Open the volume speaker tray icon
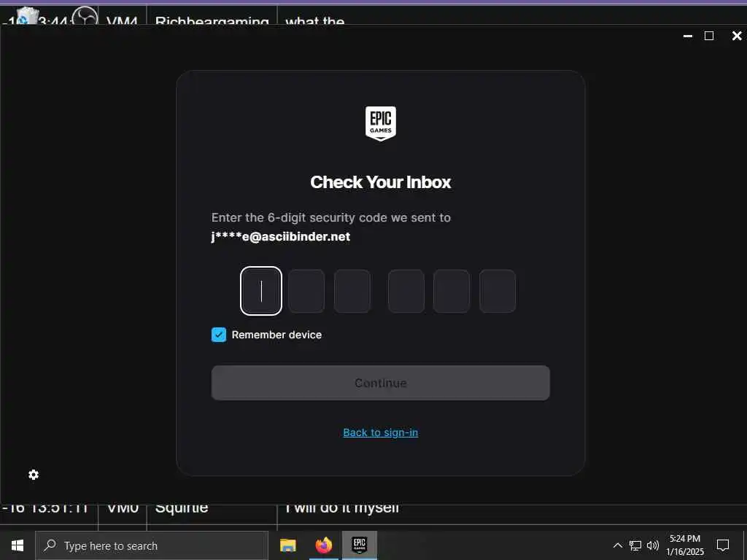 pos(653,545)
